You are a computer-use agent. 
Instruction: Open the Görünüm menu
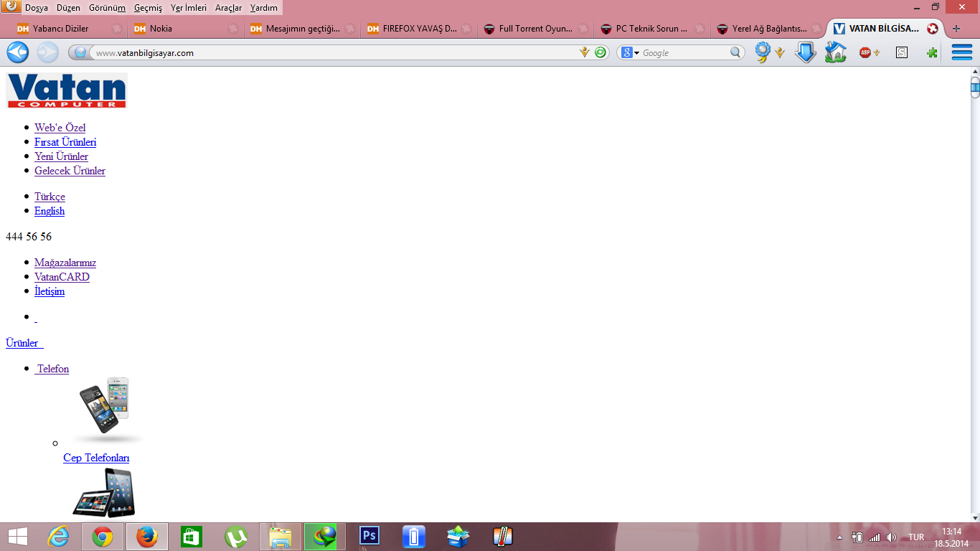tap(107, 8)
